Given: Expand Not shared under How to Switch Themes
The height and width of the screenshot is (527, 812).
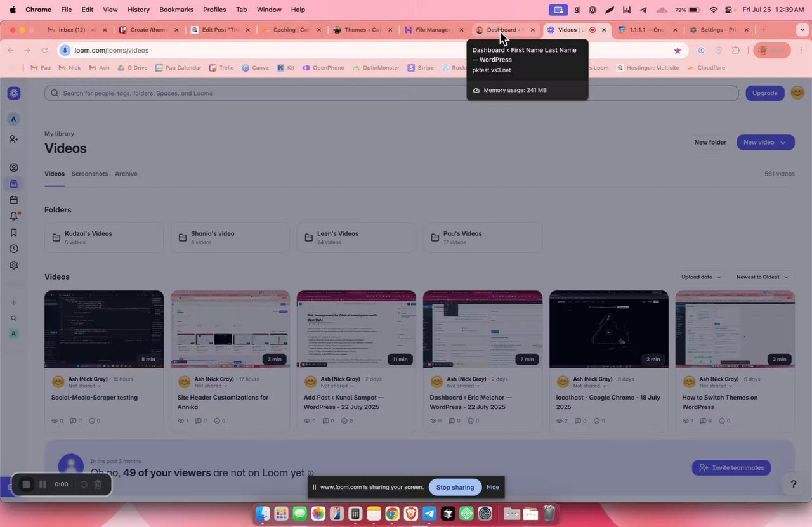Looking at the screenshot, I should (x=716, y=386).
